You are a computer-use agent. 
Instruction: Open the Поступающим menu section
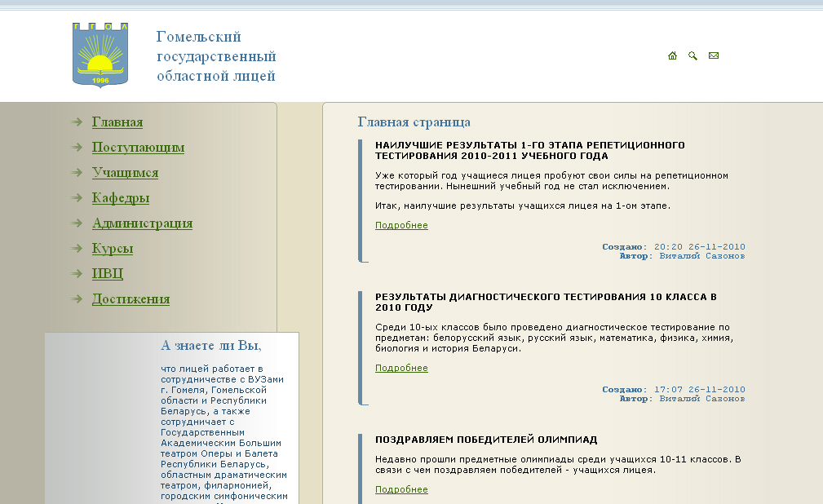click(x=138, y=148)
